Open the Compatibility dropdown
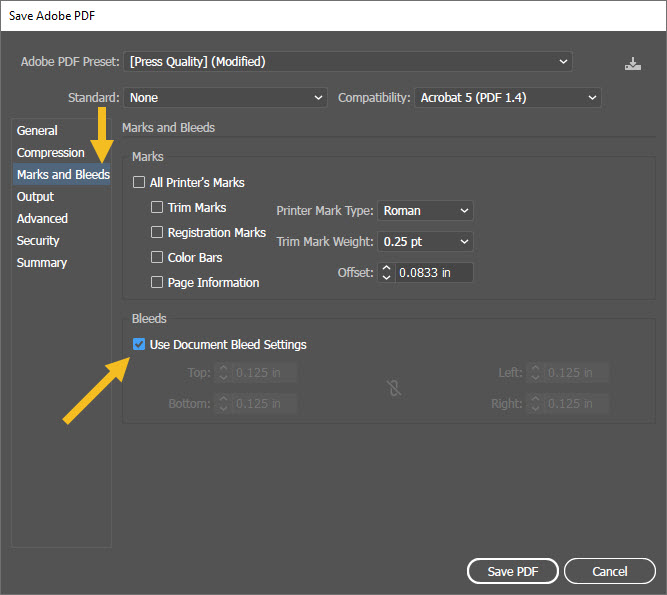The width and height of the screenshot is (667, 595). pos(507,98)
